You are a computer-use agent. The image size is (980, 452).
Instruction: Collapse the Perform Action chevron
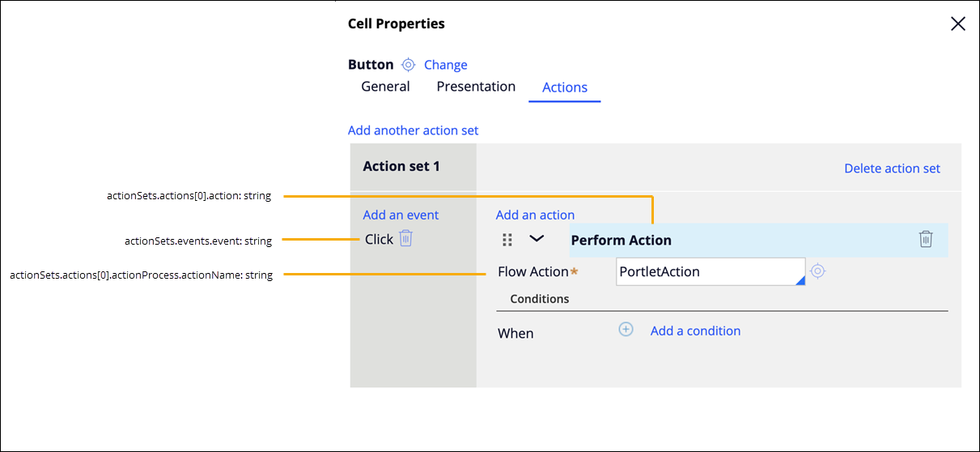point(537,239)
